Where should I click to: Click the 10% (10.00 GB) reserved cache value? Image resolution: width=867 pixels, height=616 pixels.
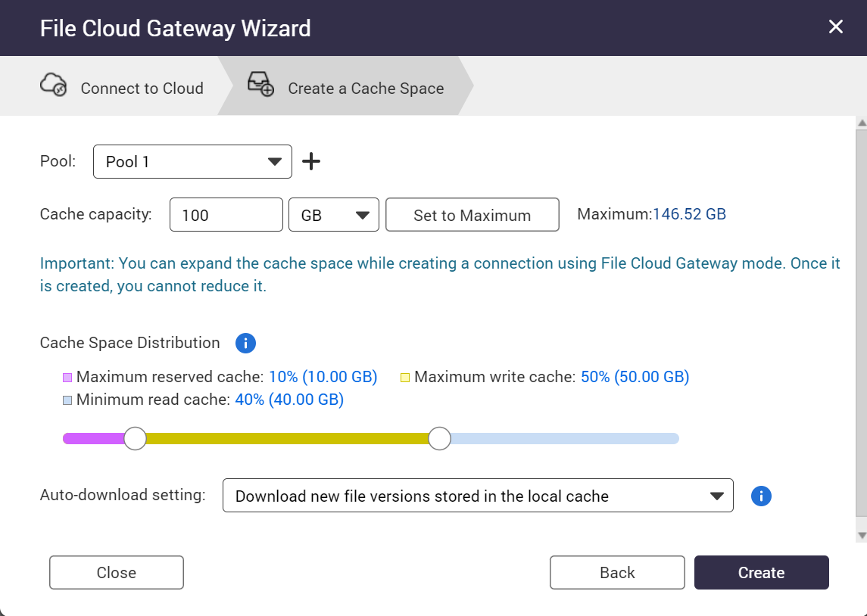tap(323, 377)
